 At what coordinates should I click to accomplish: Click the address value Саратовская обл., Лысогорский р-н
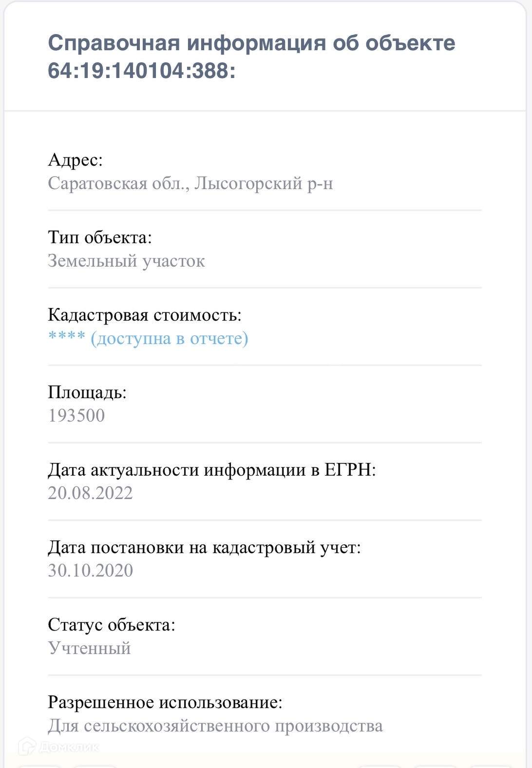(190, 184)
